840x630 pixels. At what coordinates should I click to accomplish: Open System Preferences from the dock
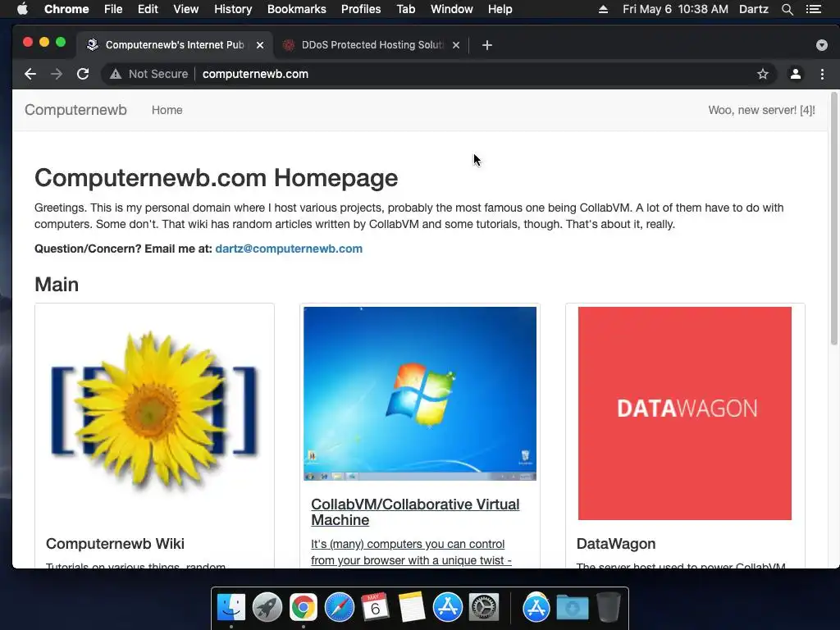click(484, 608)
